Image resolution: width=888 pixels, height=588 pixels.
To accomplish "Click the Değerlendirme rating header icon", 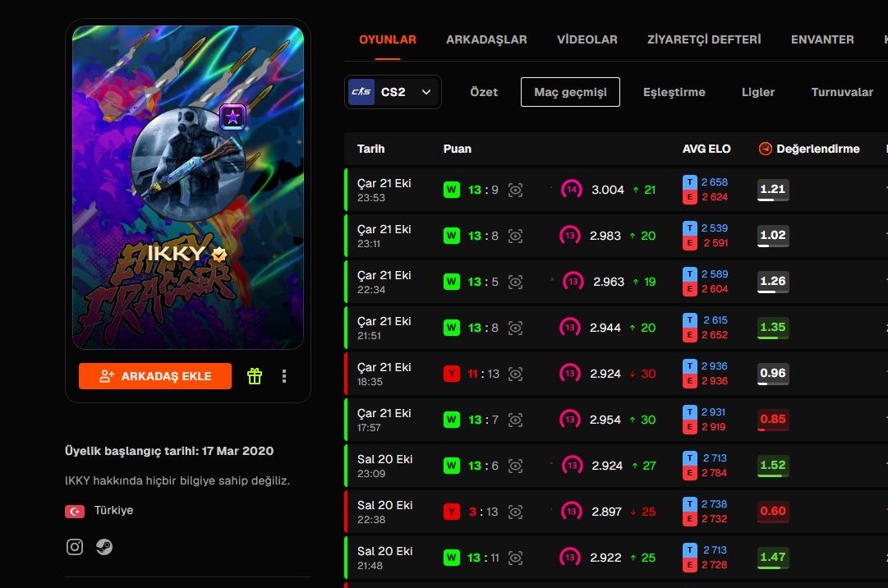I will [x=765, y=149].
